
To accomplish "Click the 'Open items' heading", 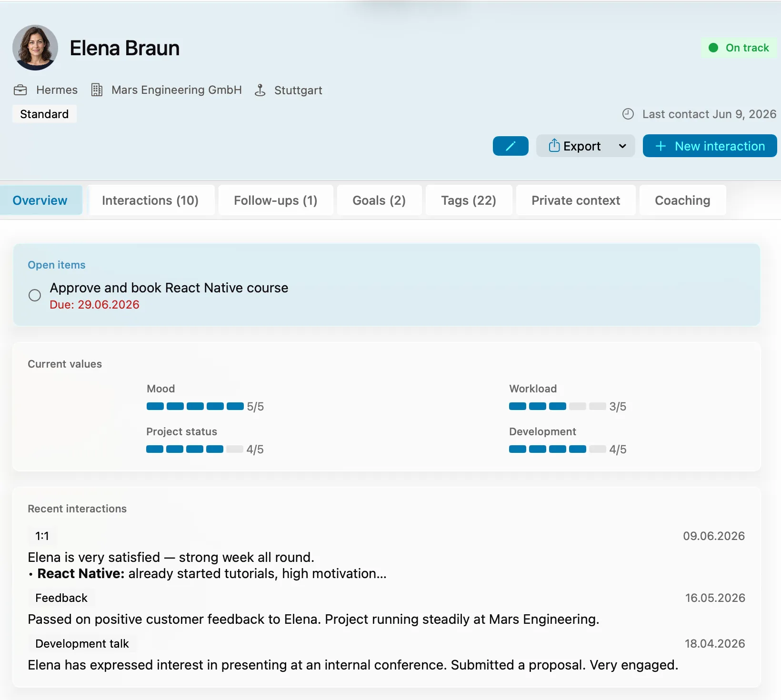I will coord(57,265).
